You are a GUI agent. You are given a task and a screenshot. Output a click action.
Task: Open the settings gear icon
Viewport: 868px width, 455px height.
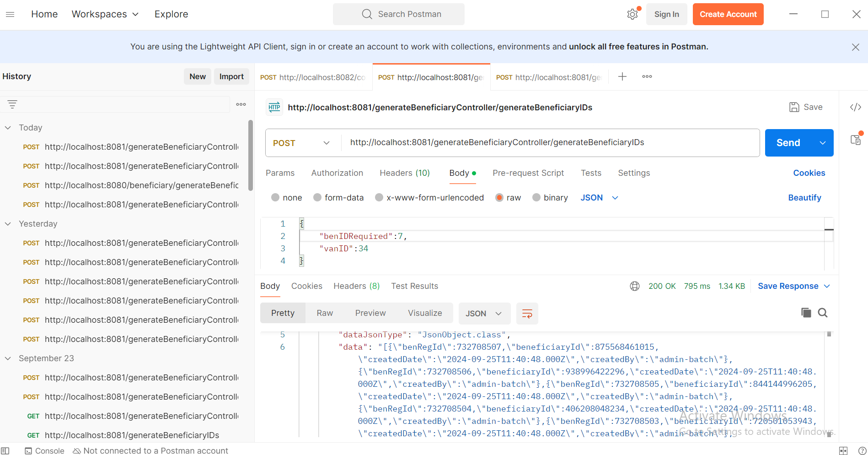tap(632, 14)
